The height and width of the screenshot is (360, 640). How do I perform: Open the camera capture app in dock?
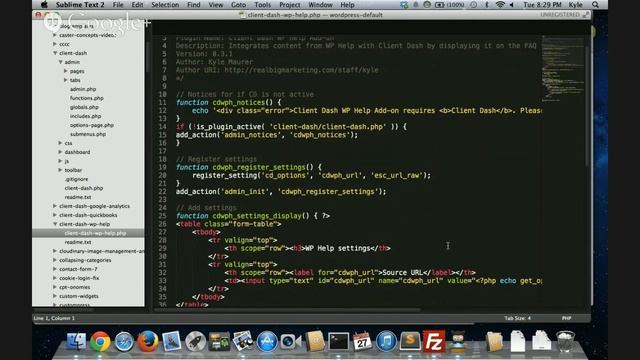(x=291, y=341)
